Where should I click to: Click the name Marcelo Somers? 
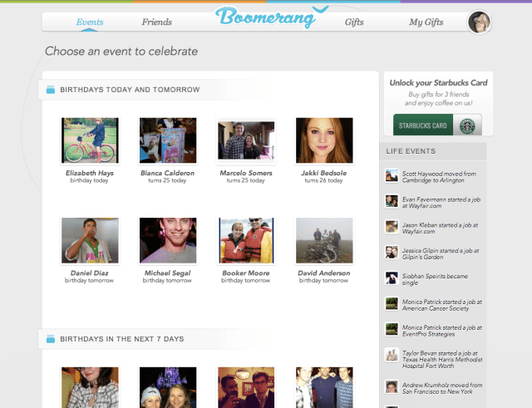click(246, 173)
